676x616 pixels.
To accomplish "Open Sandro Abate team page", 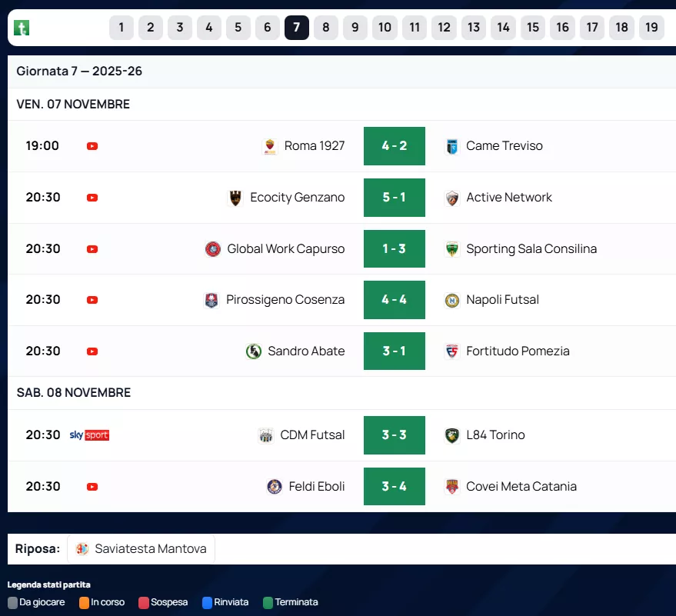I will [x=306, y=351].
